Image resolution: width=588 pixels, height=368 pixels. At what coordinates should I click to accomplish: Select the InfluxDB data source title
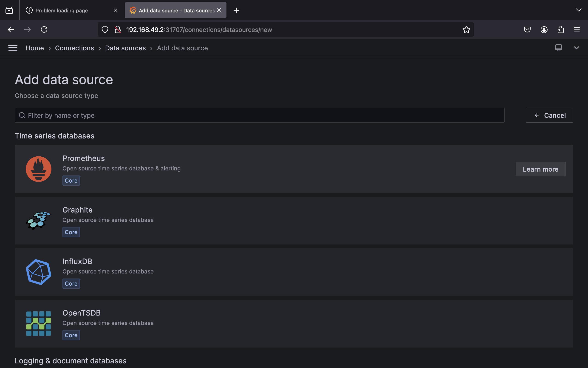click(x=77, y=262)
